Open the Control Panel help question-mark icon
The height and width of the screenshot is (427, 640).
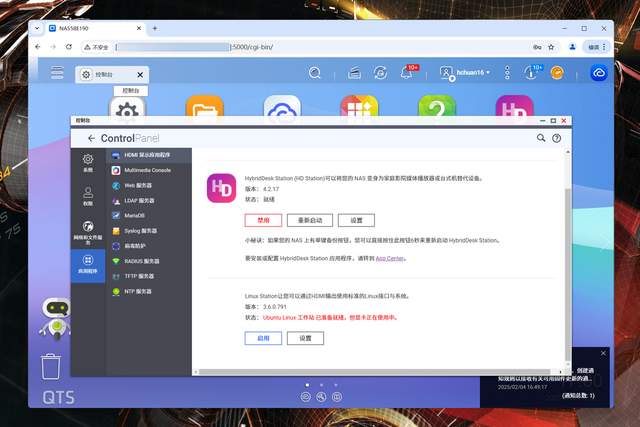pyautogui.click(x=556, y=138)
